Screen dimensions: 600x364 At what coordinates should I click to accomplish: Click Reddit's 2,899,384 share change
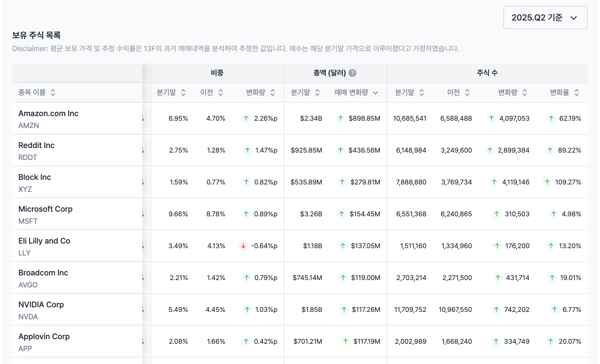(514, 150)
